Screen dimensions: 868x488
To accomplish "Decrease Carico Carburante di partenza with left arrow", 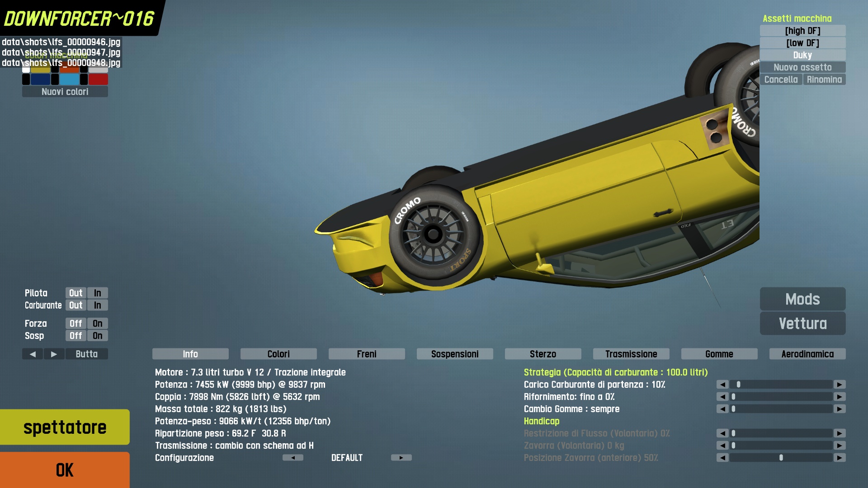I will pyautogui.click(x=722, y=385).
